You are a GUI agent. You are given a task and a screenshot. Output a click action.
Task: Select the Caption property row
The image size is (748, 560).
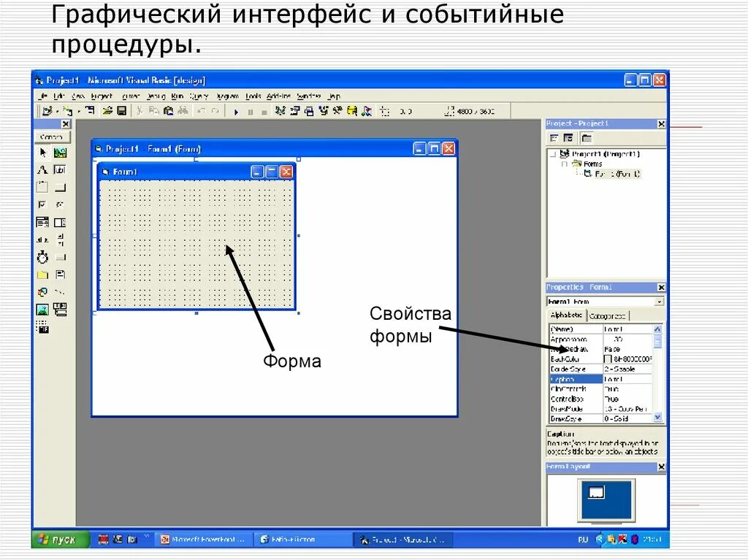(x=601, y=379)
